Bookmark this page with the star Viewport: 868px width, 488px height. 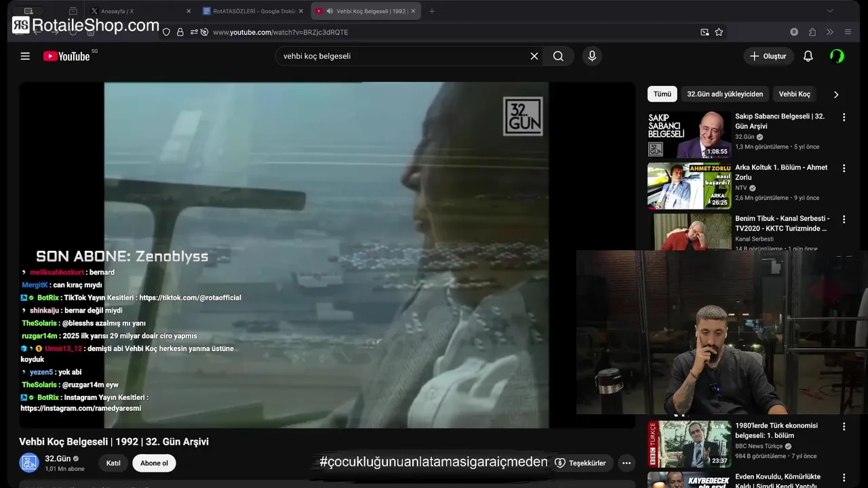pos(719,32)
